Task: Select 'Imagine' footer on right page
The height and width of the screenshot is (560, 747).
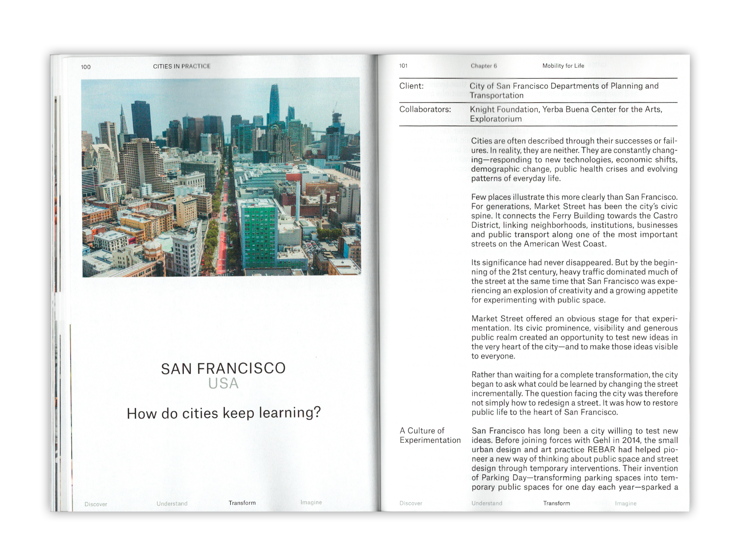Action: (x=626, y=503)
